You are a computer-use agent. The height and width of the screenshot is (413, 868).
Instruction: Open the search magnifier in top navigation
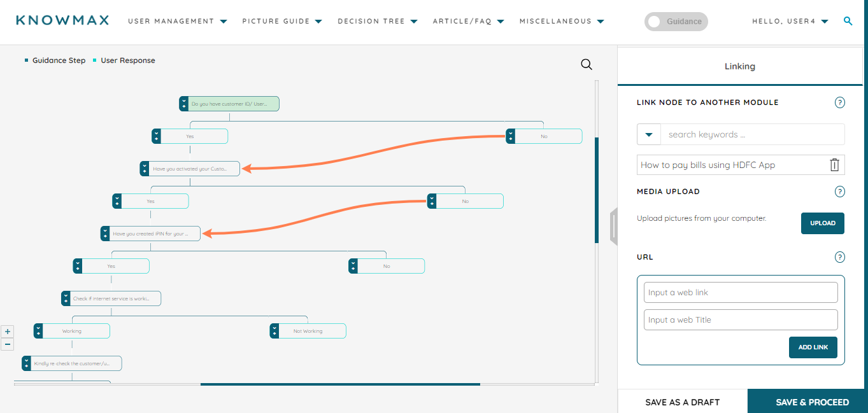click(848, 21)
